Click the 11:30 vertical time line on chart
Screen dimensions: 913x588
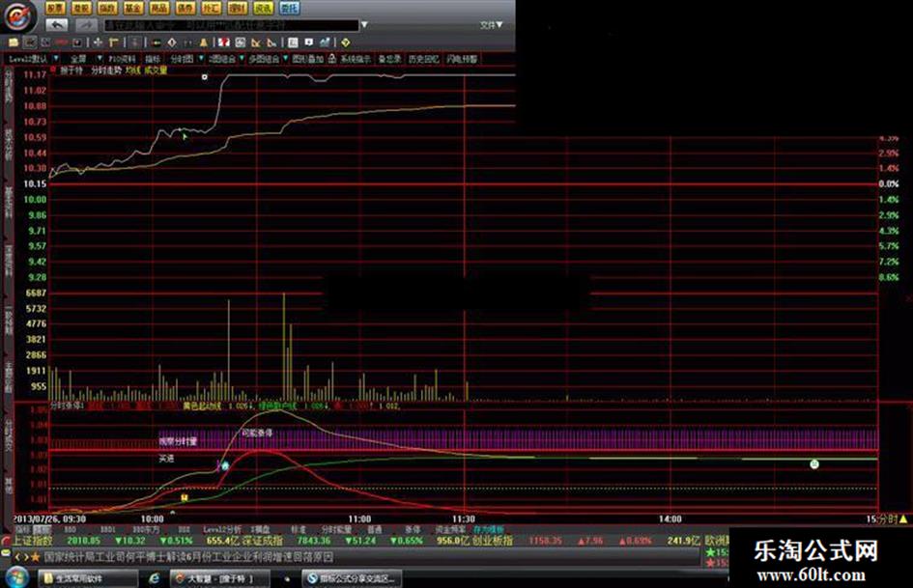464,291
